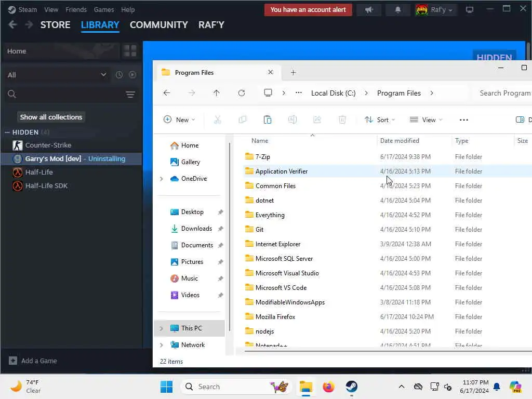
Task: Add a new tab in File Explorer
Action: pos(294,72)
